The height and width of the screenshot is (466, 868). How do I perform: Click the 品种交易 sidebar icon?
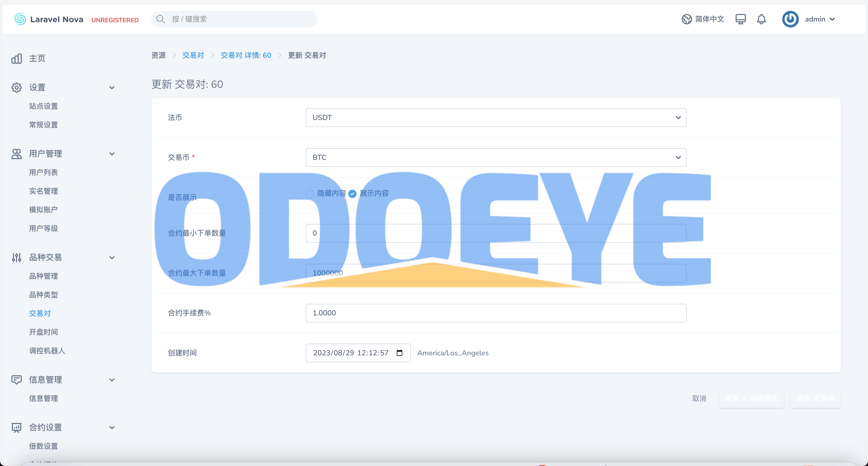tap(16, 257)
